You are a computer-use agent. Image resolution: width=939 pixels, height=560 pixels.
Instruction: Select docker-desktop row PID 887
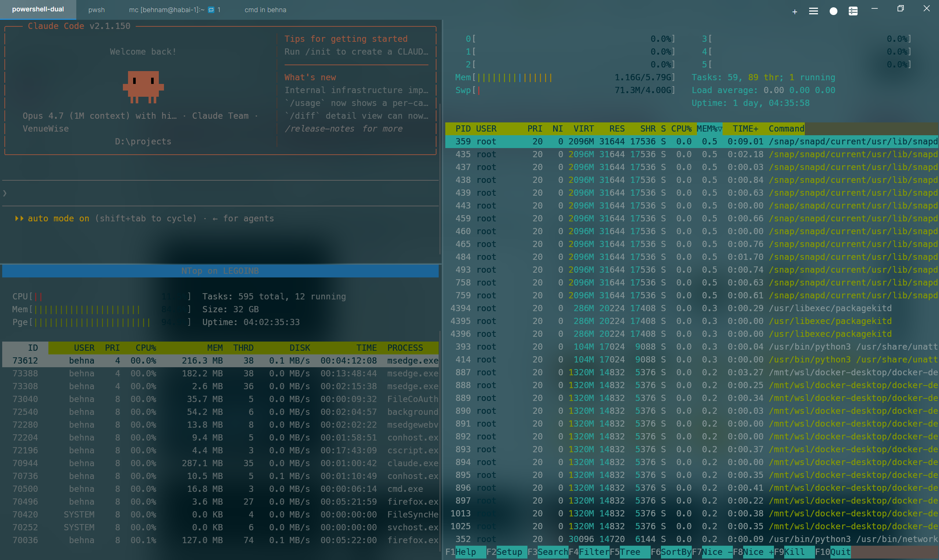[692, 372]
